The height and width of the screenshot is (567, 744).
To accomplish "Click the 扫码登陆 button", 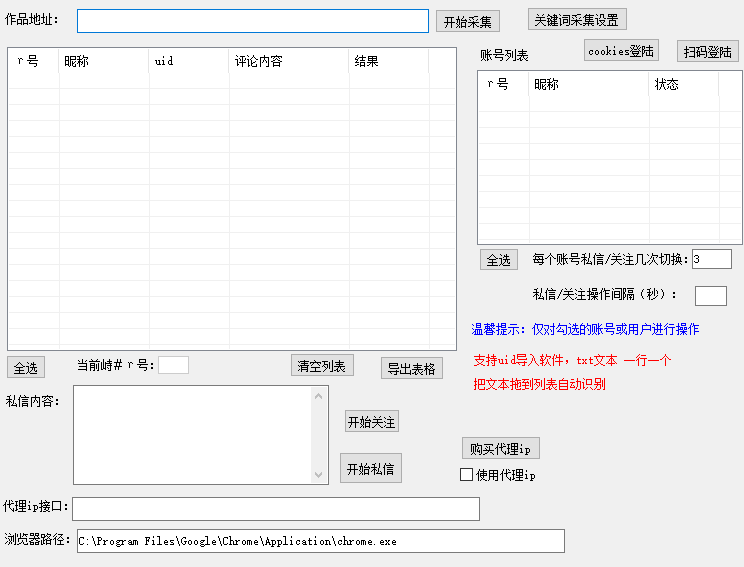I will click(707, 52).
